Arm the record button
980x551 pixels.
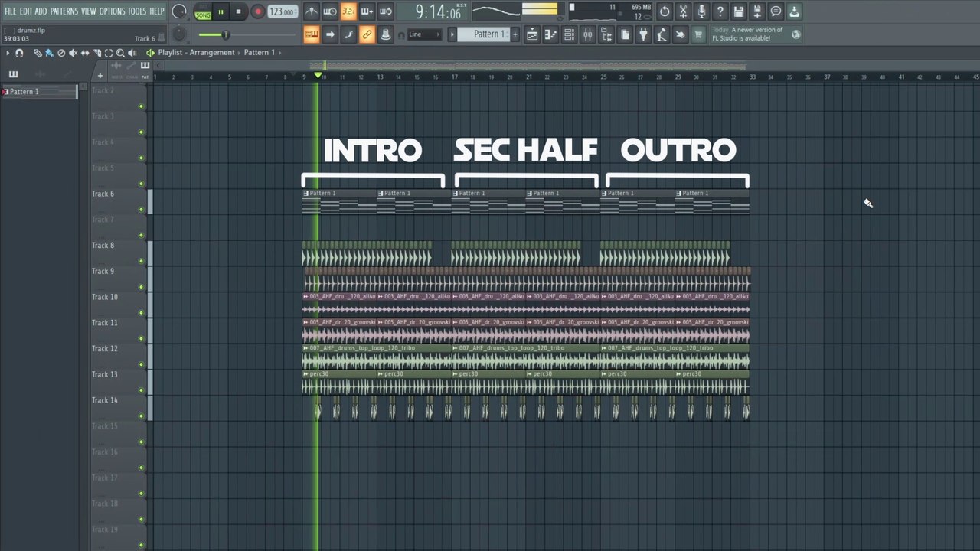coord(257,11)
